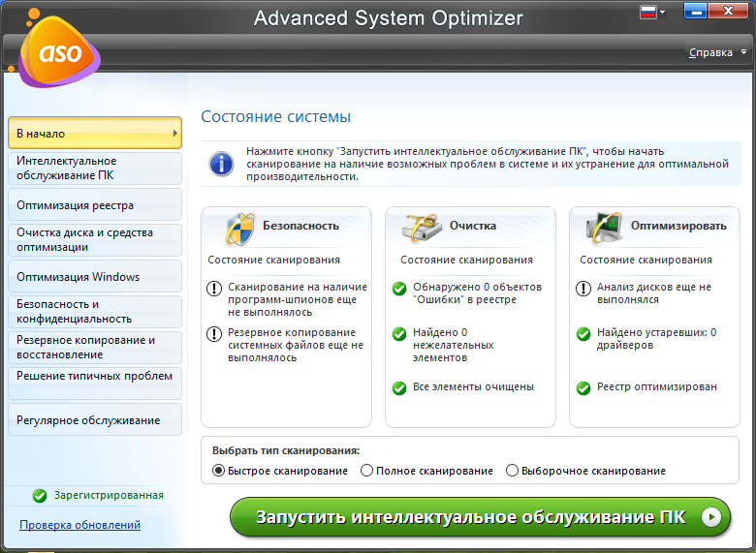Select Полное сканирование radio button
This screenshot has height=553, width=756.
[x=367, y=470]
